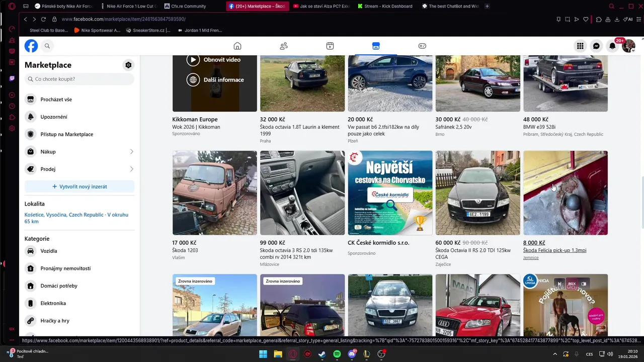Open the Safránek 2,5 20v listing
Viewport: 644px width, 362px height.
pyautogui.click(x=478, y=83)
